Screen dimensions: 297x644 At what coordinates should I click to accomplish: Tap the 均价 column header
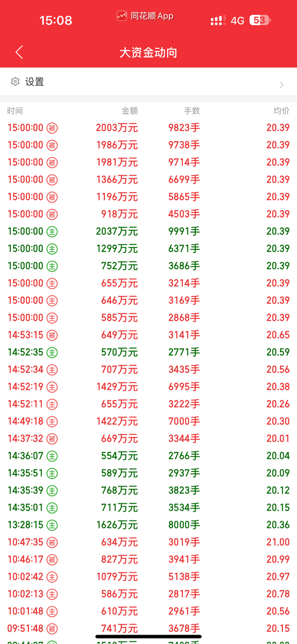coord(282,111)
